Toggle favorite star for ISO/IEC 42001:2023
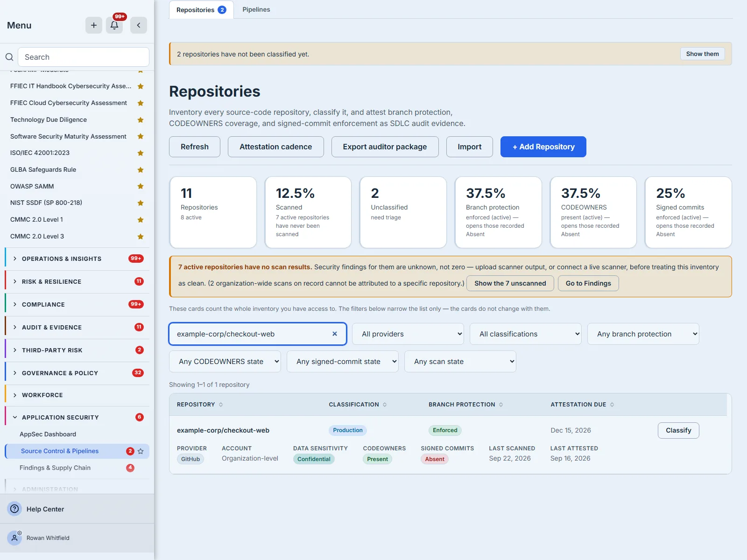The width and height of the screenshot is (747, 560). tap(141, 153)
